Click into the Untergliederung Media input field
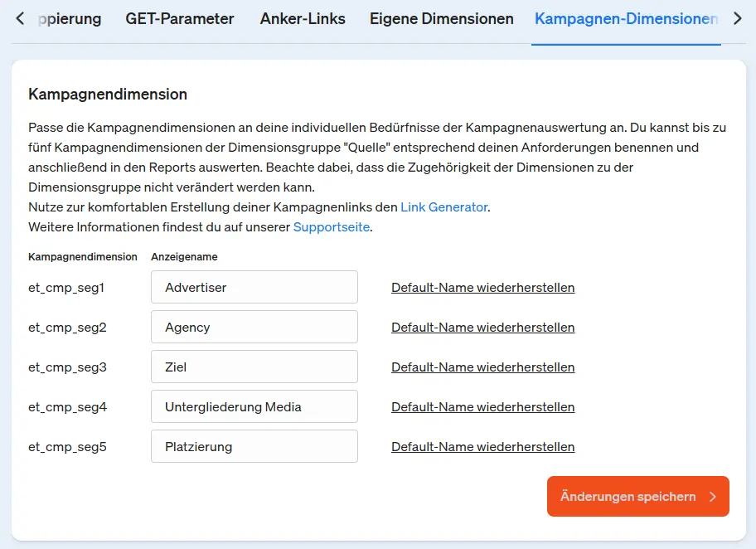Screen dimensions: 756x549 tap(254, 407)
